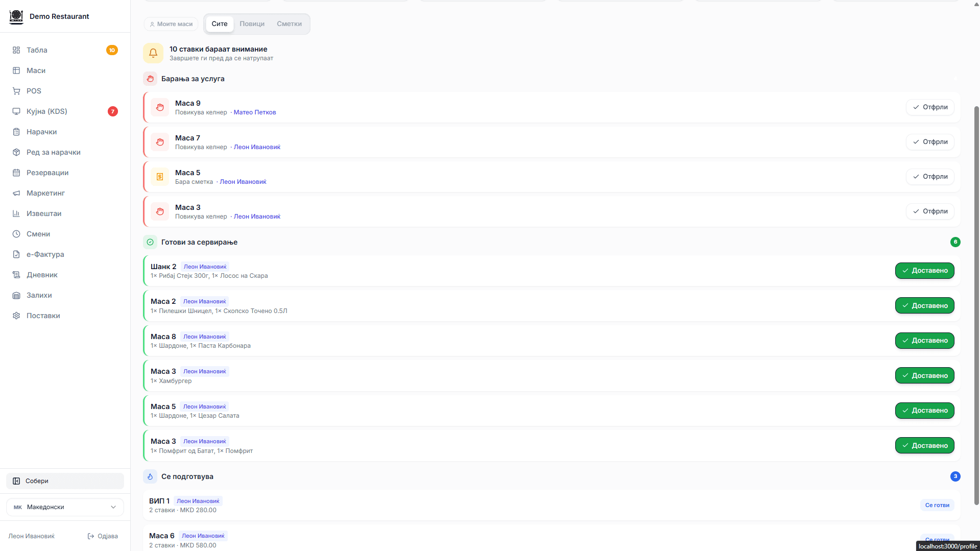Click the bill request icon for Маса 5
Image resolution: width=980 pixels, height=551 pixels.
pyautogui.click(x=160, y=177)
